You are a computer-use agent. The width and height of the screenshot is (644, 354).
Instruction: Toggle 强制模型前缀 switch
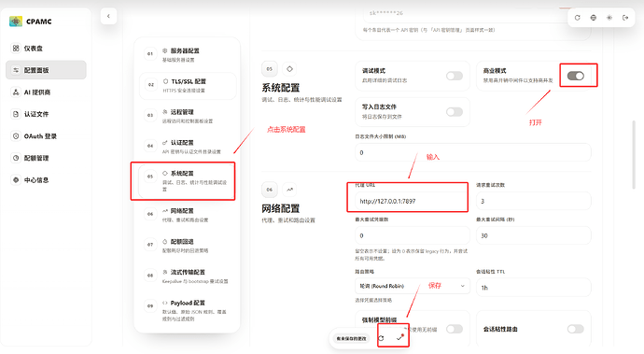click(455, 329)
